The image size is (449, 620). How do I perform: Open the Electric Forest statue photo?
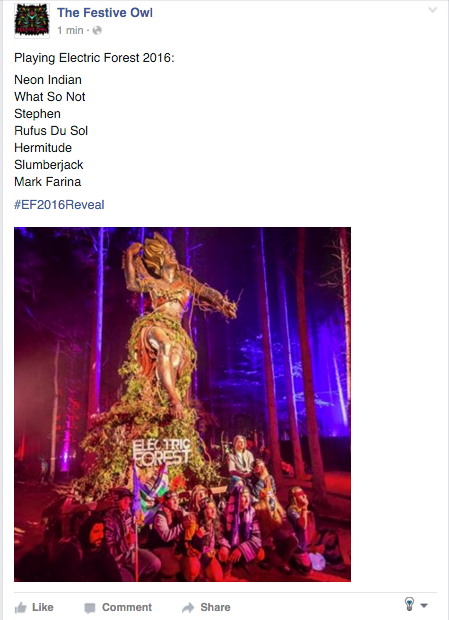tap(182, 404)
